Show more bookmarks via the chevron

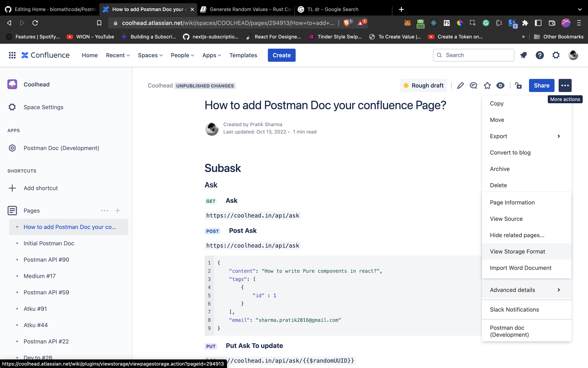(x=523, y=37)
